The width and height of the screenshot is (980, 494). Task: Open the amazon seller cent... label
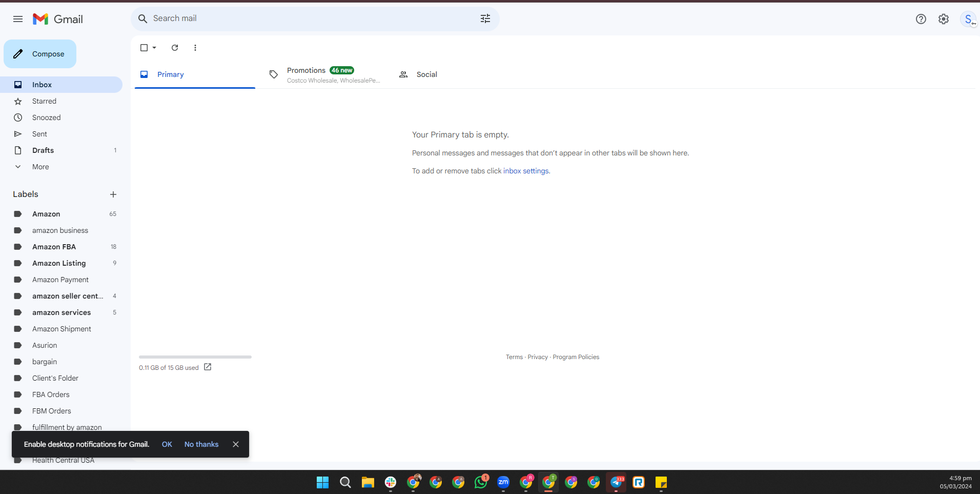pyautogui.click(x=61, y=296)
